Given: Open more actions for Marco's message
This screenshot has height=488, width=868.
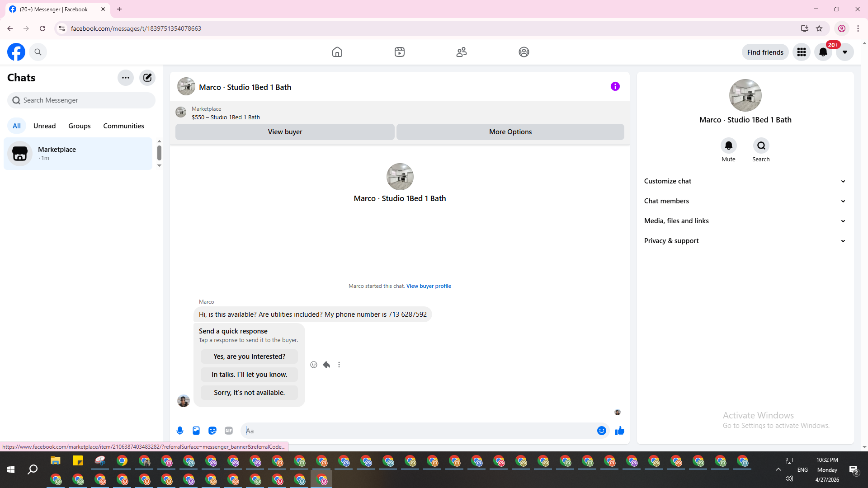Looking at the screenshot, I should [339, 365].
